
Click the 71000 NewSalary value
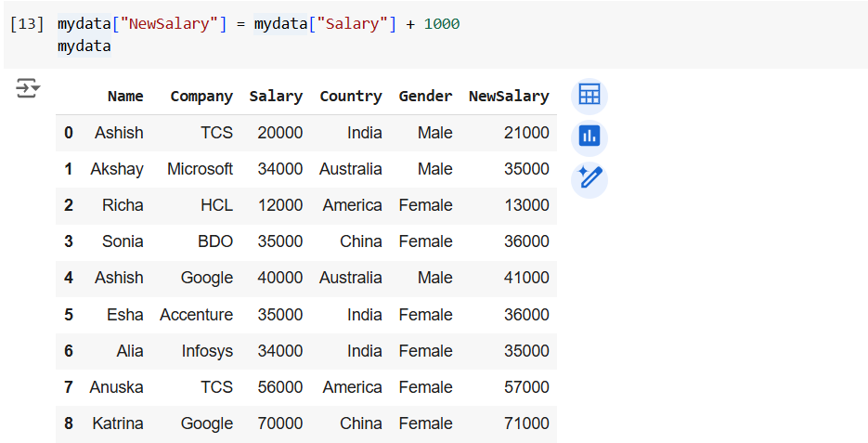tap(526, 423)
